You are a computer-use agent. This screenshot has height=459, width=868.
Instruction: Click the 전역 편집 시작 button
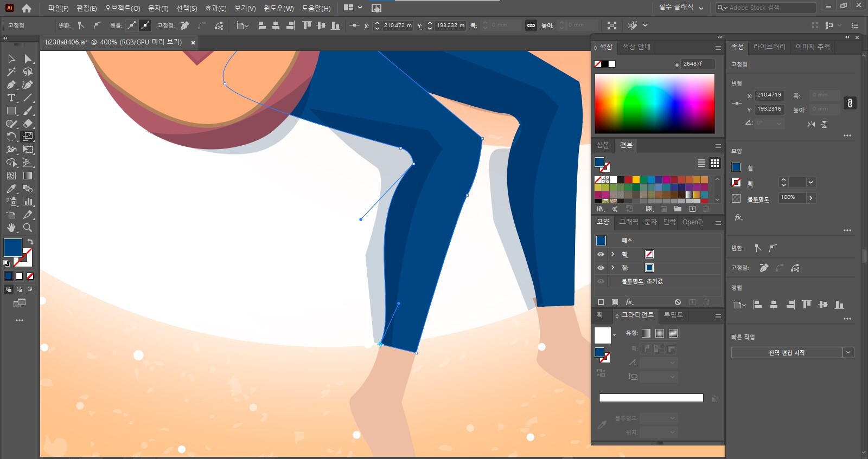coord(786,353)
